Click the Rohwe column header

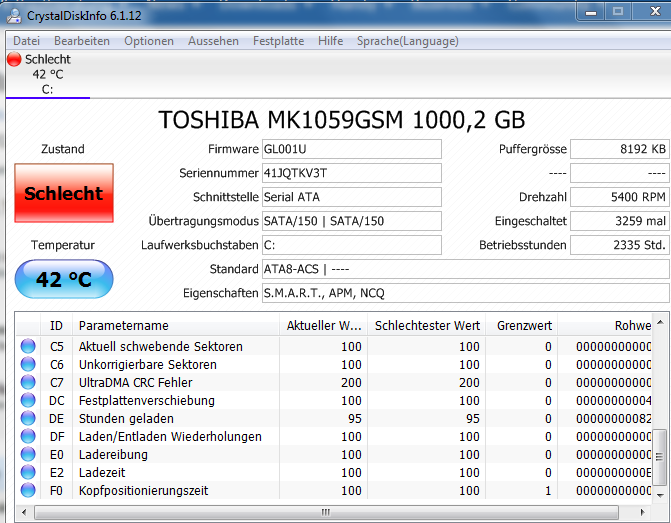click(604, 326)
